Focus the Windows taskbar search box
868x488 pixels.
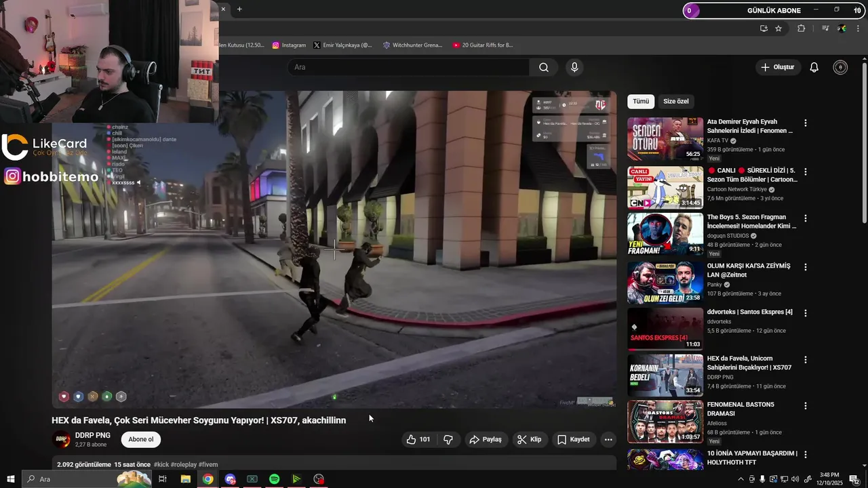tap(87, 479)
